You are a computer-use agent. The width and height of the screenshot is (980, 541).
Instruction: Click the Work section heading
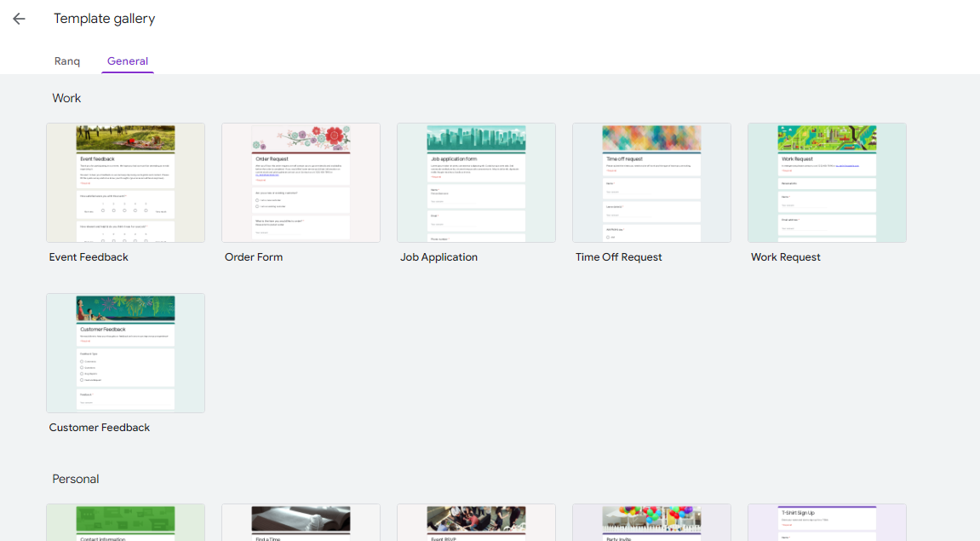67,98
